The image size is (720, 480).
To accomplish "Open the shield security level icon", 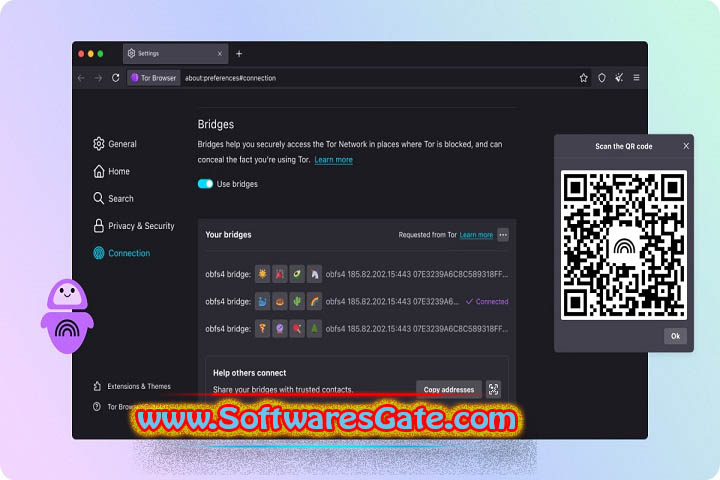I will click(602, 78).
